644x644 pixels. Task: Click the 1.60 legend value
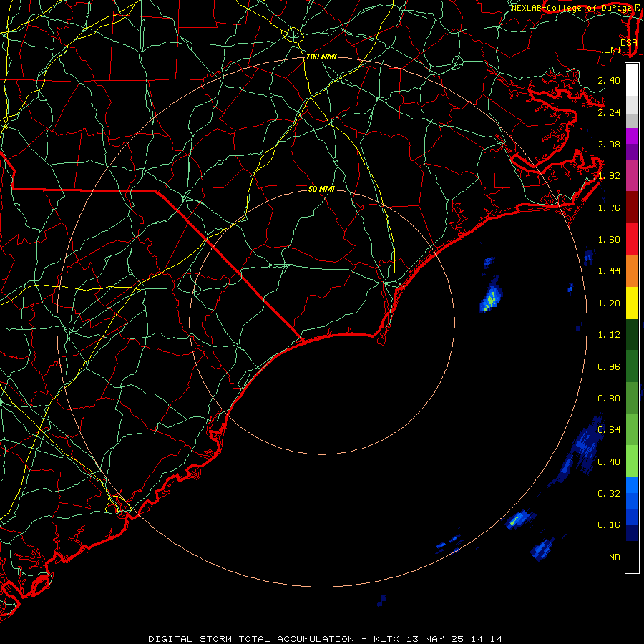tap(609, 240)
